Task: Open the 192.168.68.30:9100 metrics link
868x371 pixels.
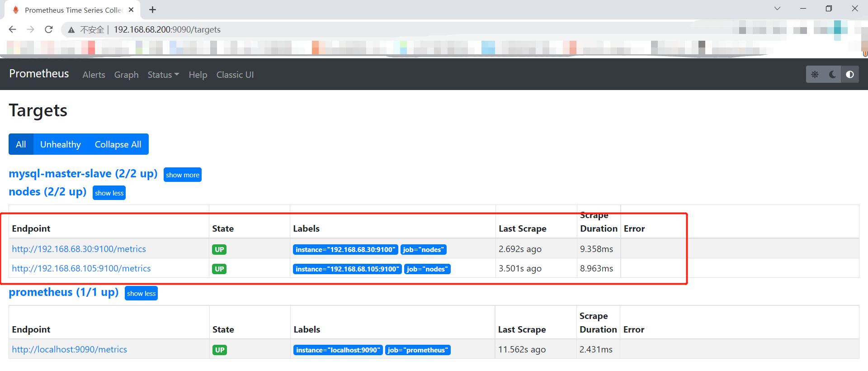Action: point(79,249)
